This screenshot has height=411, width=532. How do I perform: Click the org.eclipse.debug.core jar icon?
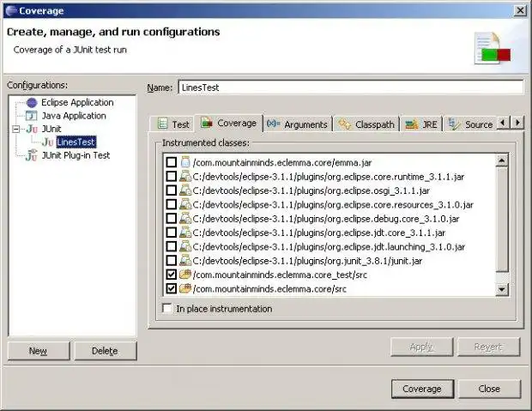coord(185,219)
